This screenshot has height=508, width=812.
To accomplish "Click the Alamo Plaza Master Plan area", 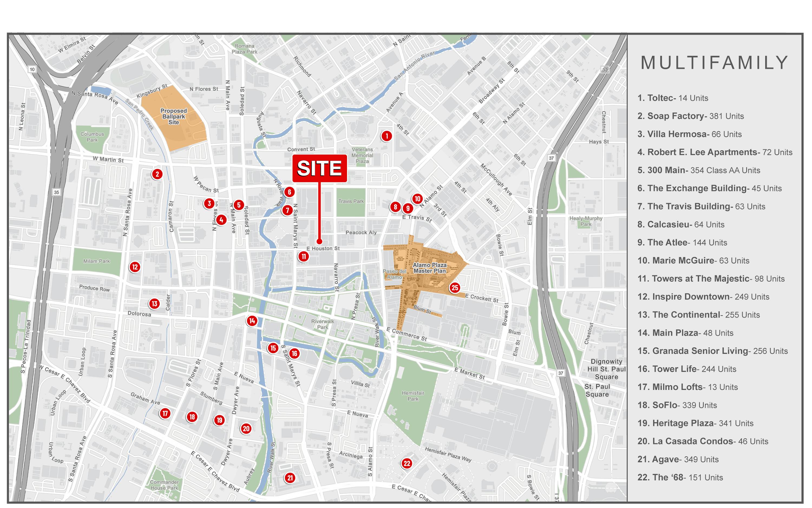I will tap(430, 268).
